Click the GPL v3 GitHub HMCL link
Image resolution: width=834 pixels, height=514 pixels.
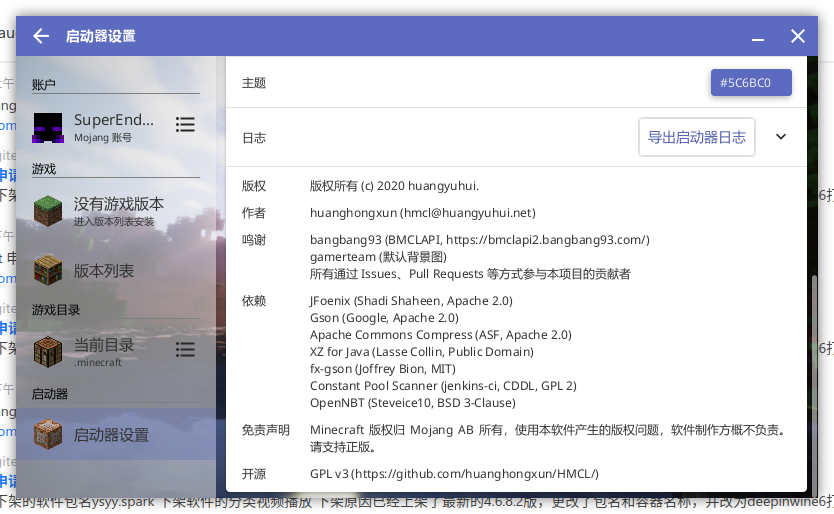coord(454,473)
